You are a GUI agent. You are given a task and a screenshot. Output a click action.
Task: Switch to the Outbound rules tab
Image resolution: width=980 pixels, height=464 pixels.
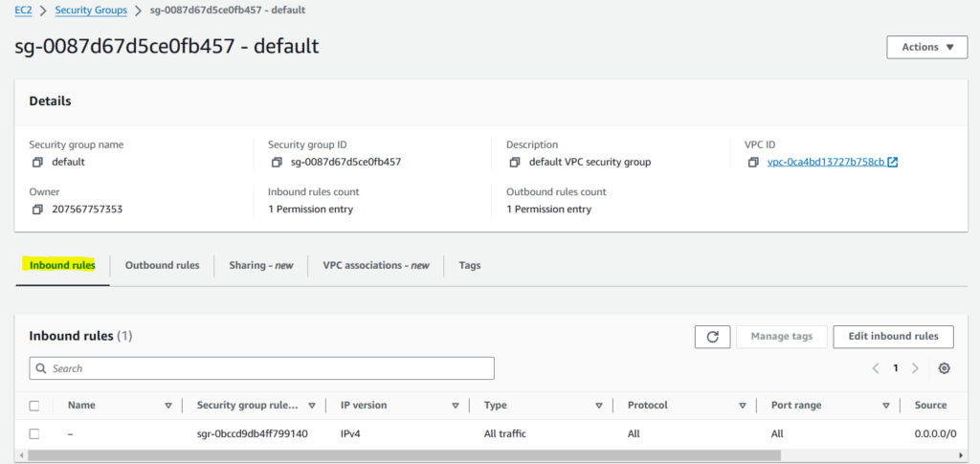point(162,265)
